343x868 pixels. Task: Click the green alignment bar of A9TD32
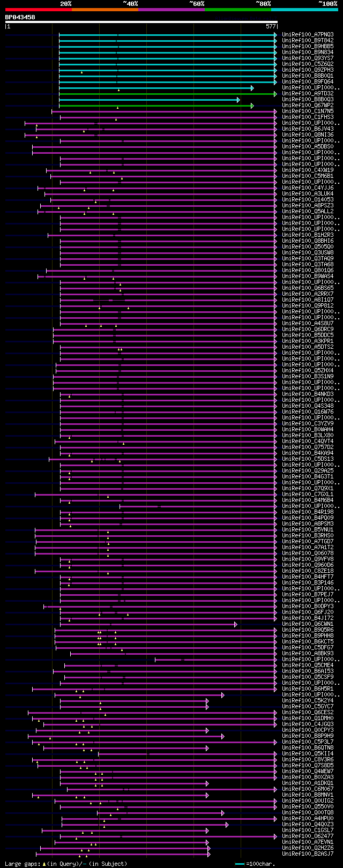point(167,94)
